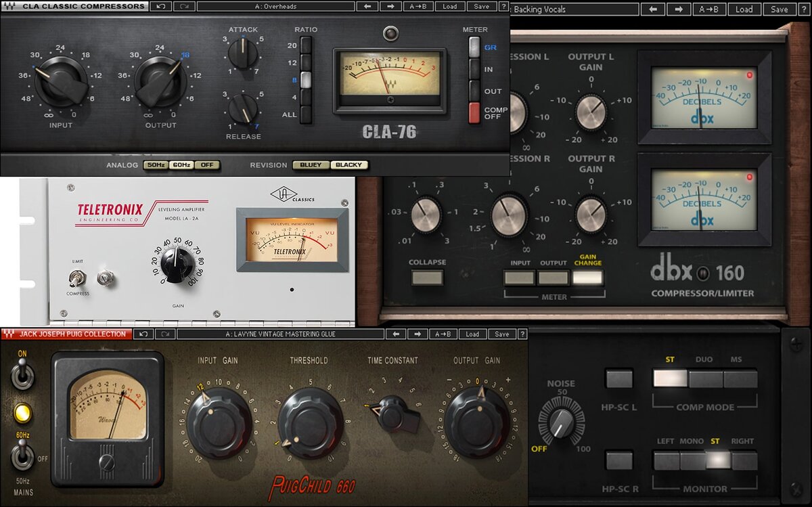The width and height of the screenshot is (812, 507).
Task: Click the PuigChild THRESHOLD knob
Action: pyautogui.click(x=309, y=423)
